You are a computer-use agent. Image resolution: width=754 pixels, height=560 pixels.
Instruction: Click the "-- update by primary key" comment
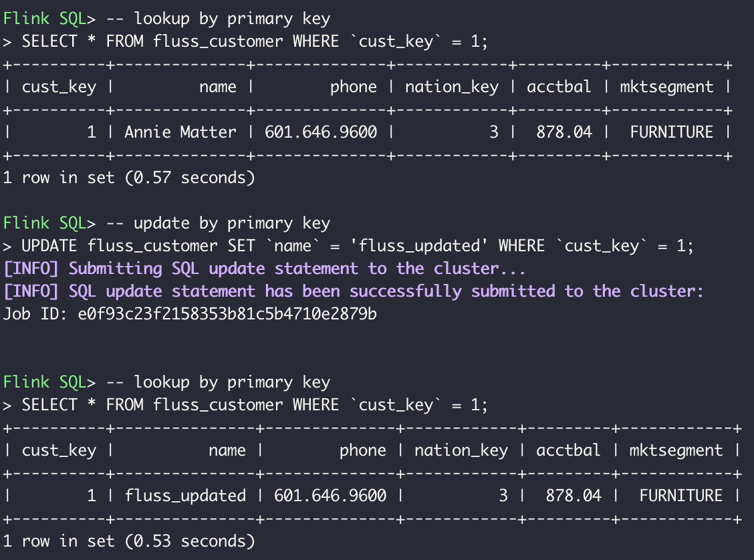coord(218,223)
